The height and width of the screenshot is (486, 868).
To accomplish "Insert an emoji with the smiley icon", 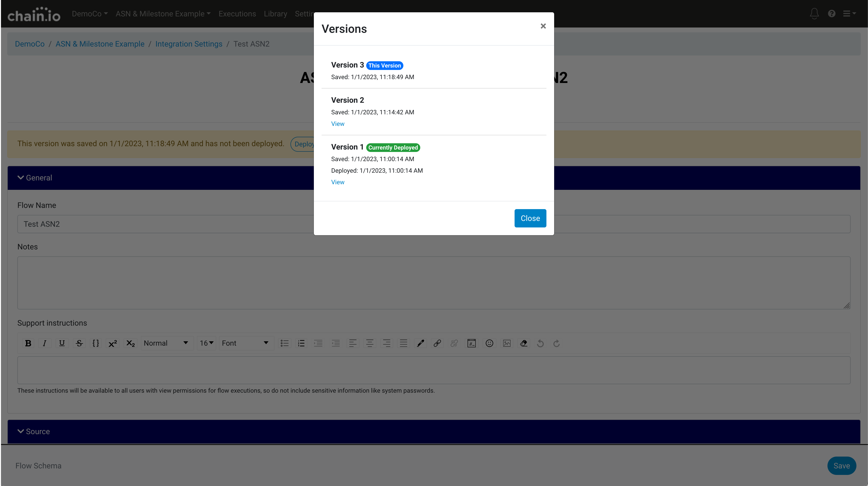I will pos(489,343).
